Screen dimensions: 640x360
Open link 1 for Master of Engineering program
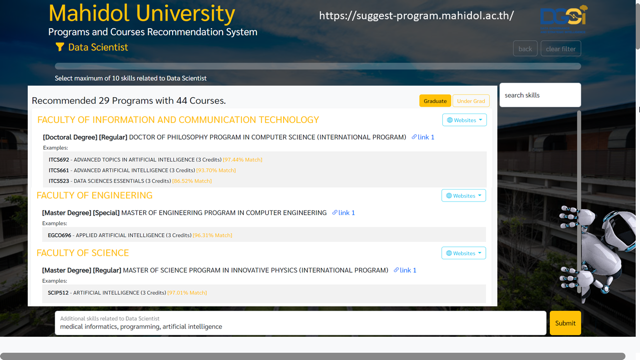click(x=343, y=213)
